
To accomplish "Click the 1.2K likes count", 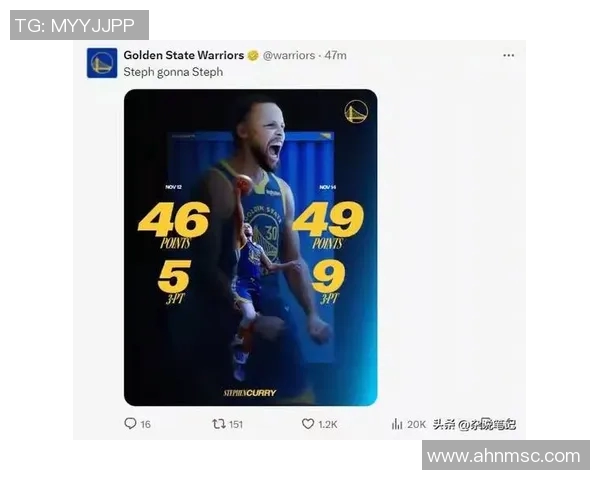I will 328,424.
